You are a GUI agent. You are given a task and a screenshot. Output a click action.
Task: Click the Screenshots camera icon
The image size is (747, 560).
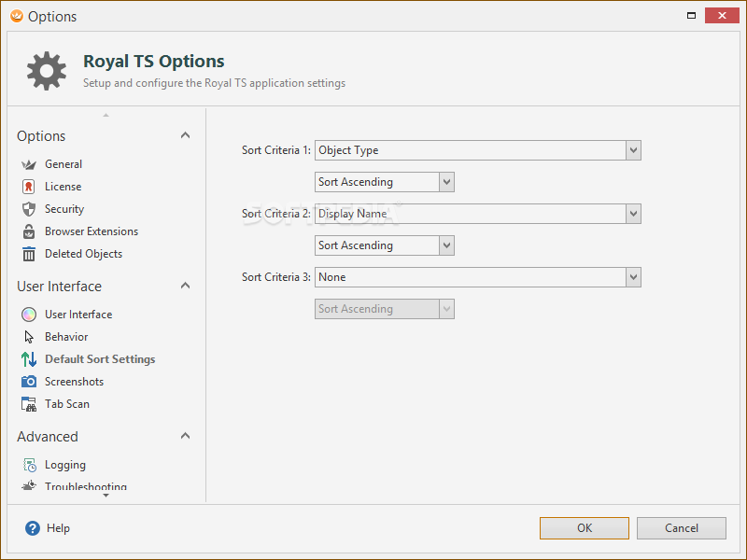tap(29, 382)
